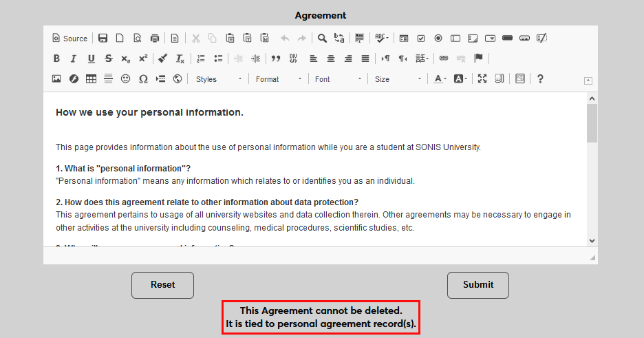The image size is (644, 338).
Task: Click the Save floppy disk icon
Action: (103, 38)
